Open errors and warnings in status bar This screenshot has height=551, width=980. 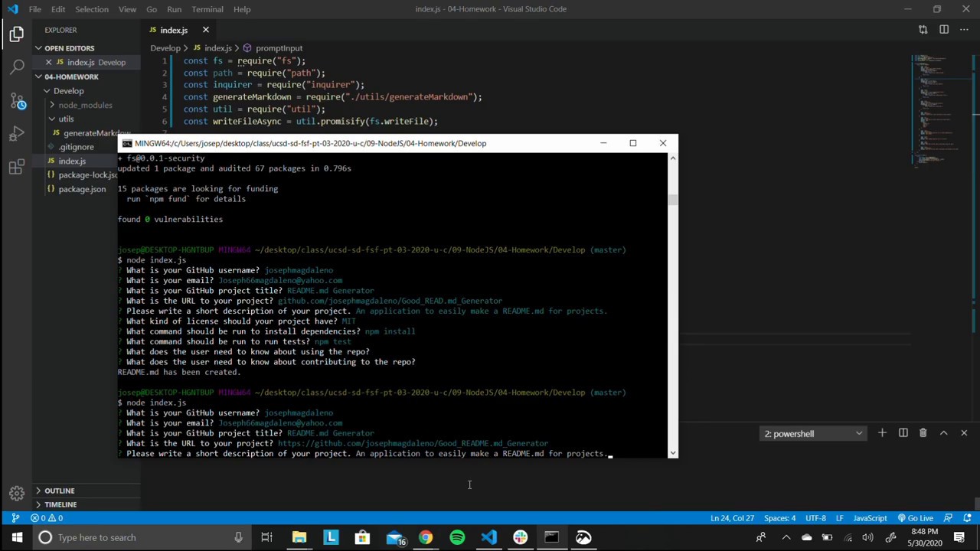(47, 518)
